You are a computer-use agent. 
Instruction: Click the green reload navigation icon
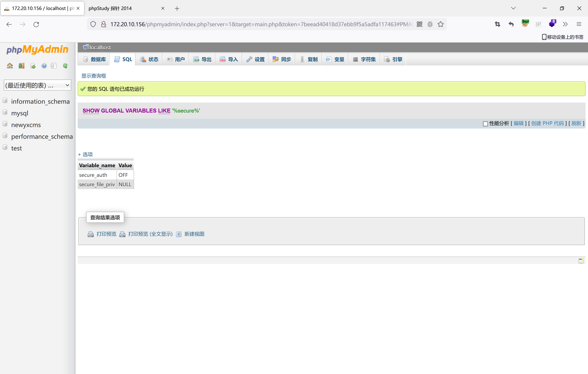(65, 66)
